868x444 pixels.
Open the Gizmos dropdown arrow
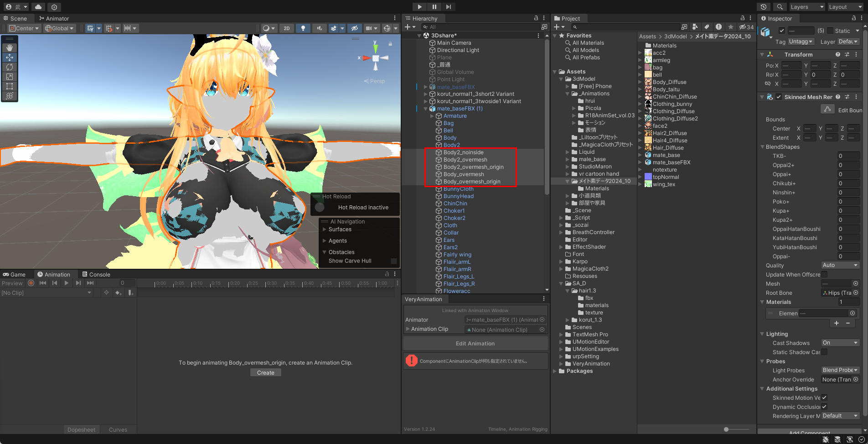(x=396, y=28)
